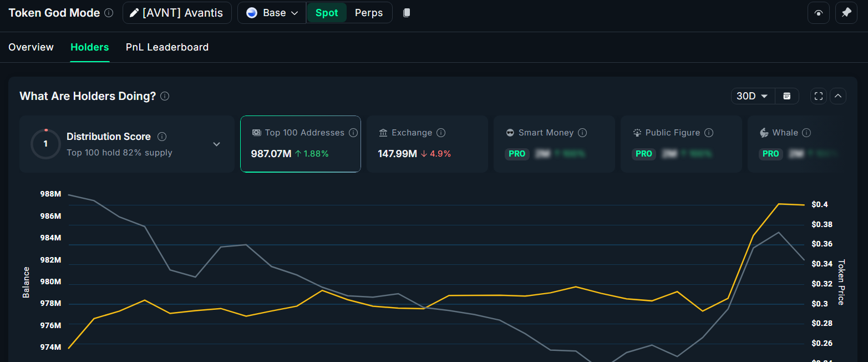
Task: Click the watchlist eye icon in the header
Action: [x=819, y=12]
